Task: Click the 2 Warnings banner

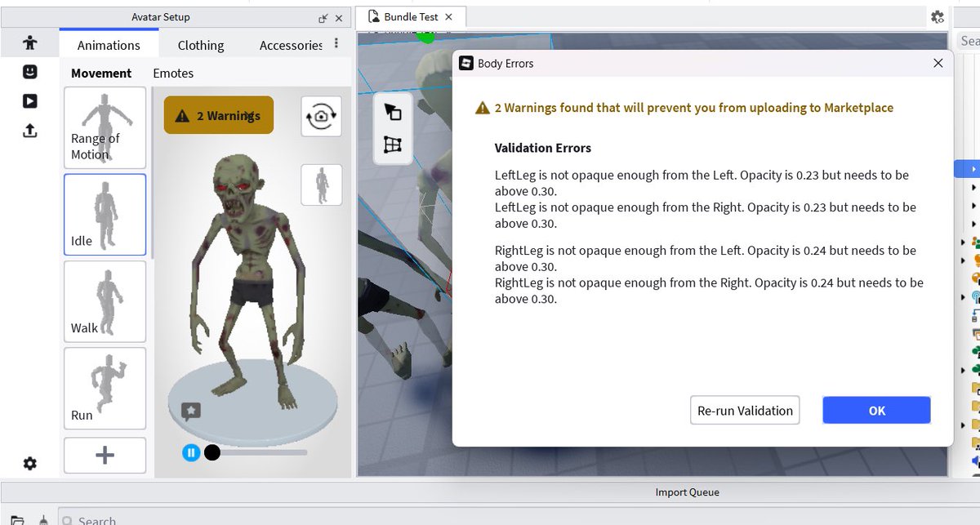Action: (219, 115)
